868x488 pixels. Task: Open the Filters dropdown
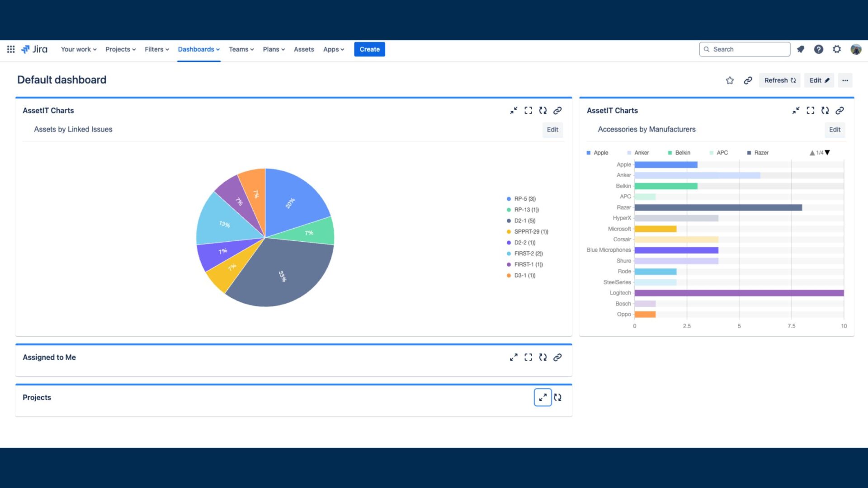click(x=157, y=49)
